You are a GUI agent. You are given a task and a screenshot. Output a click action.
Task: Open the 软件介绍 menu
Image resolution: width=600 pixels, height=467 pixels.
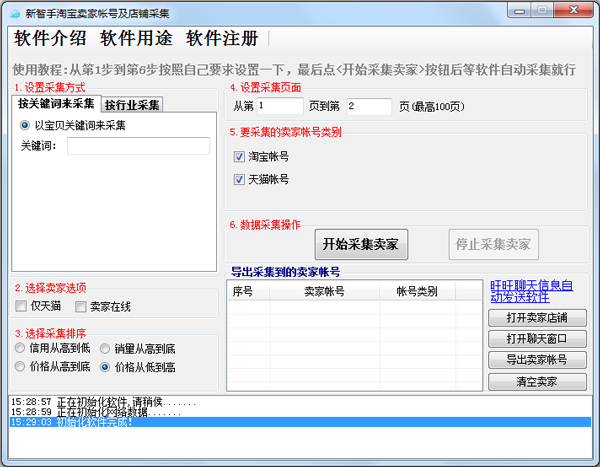click(50, 39)
